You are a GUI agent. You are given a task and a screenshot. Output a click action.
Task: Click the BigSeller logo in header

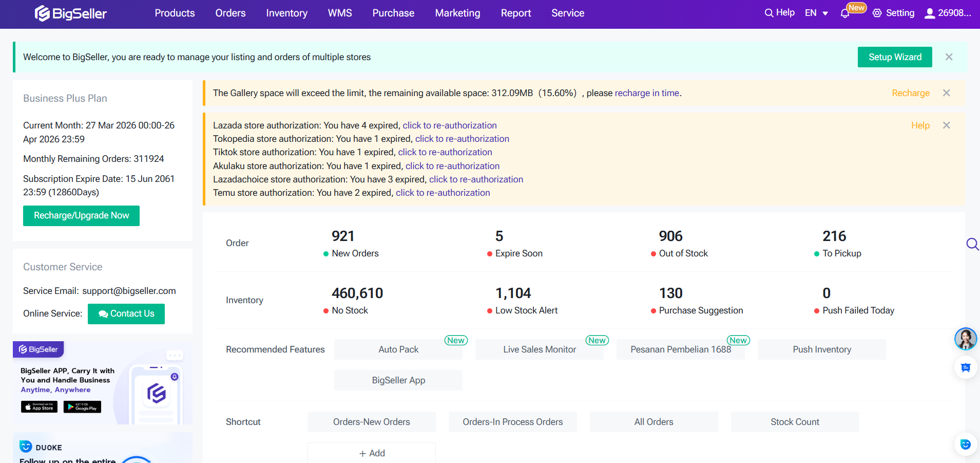[71, 13]
